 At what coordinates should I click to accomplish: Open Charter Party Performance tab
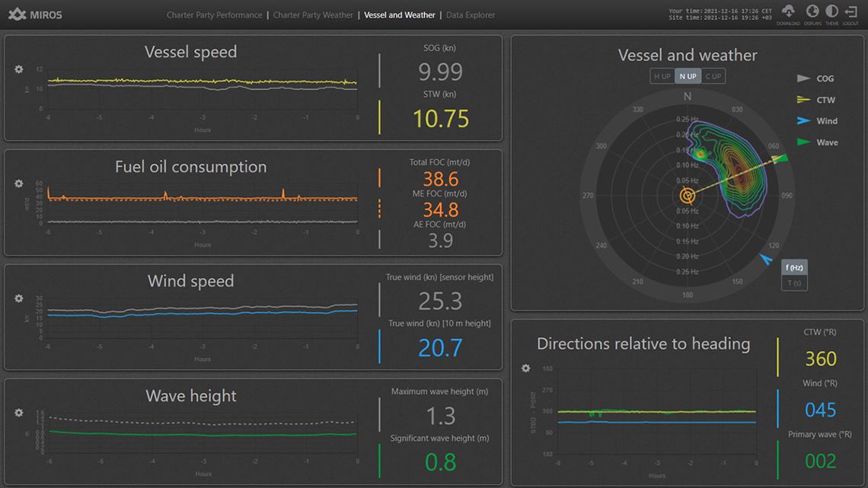tap(214, 15)
